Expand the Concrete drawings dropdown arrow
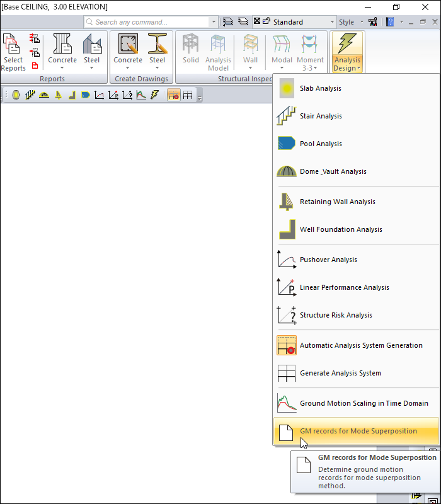Screen dimensions: 441x504 pyautogui.click(x=128, y=67)
